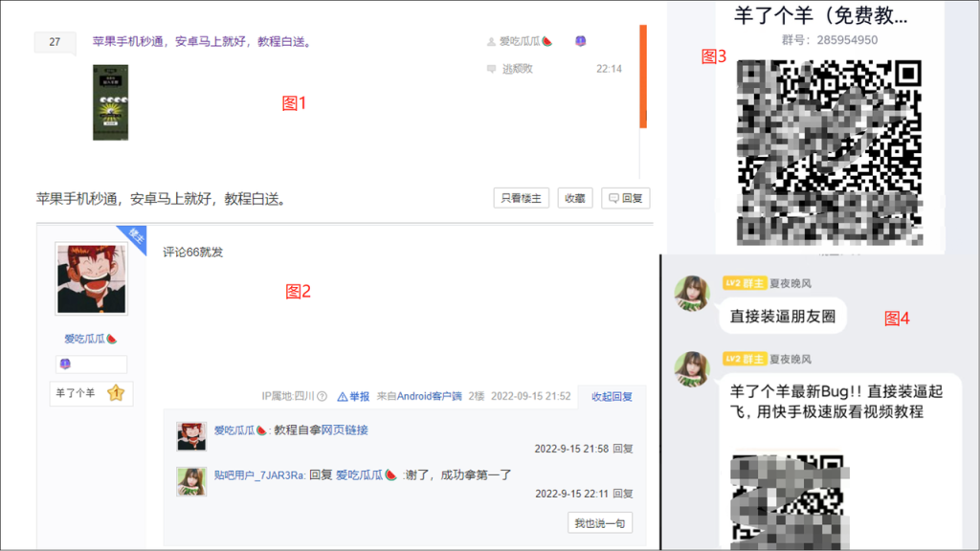Image resolution: width=980 pixels, height=551 pixels.
Task: Open Android客户端 link
Action: 430,396
